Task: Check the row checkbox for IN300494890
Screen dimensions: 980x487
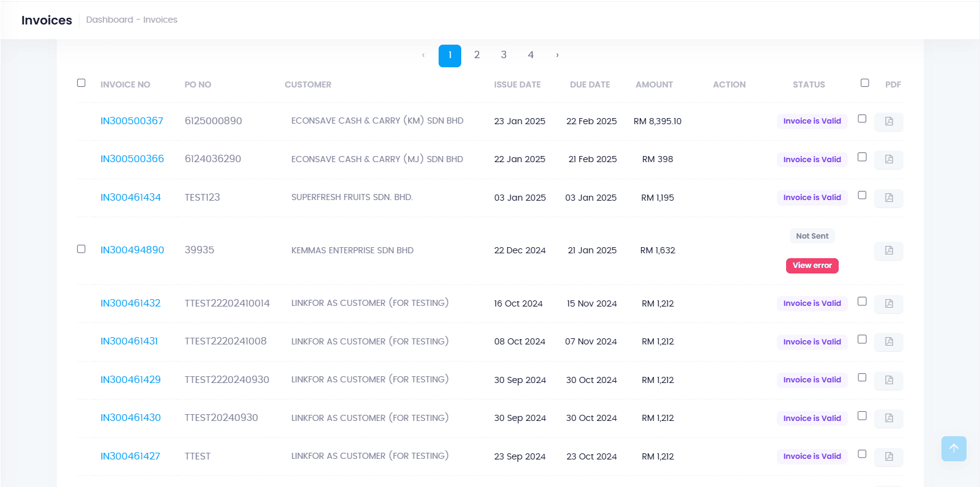Action: (x=81, y=249)
